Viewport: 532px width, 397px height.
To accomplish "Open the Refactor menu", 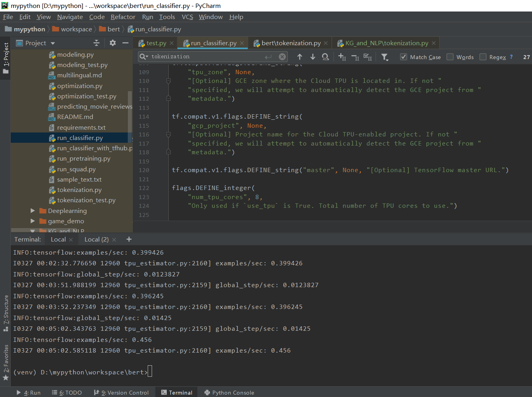I will click(123, 17).
